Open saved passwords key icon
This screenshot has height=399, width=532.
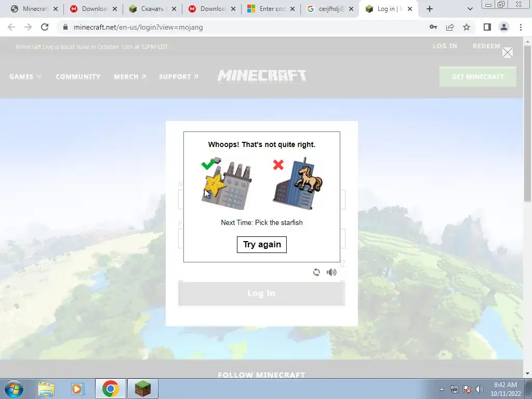point(433,27)
